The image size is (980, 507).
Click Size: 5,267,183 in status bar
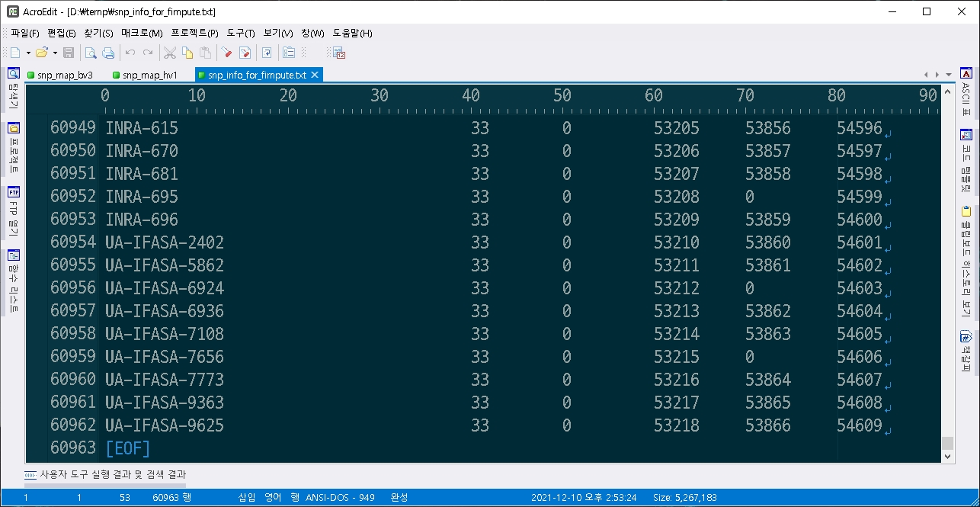click(x=684, y=497)
